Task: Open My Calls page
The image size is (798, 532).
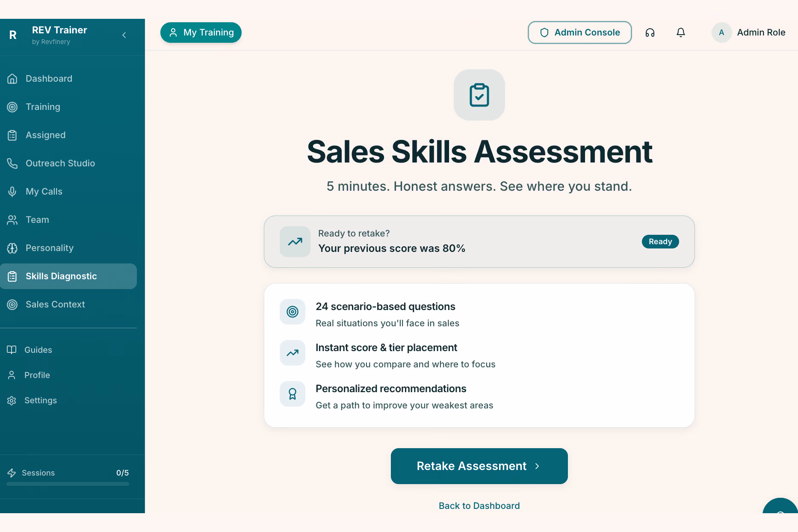Action: coord(68,192)
